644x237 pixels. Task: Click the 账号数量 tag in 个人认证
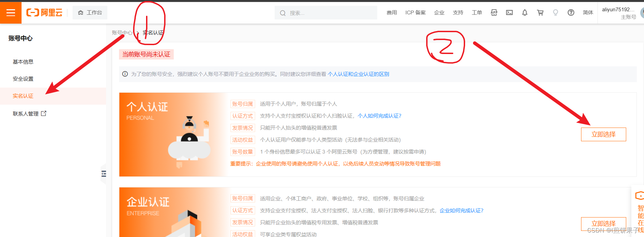242,152
